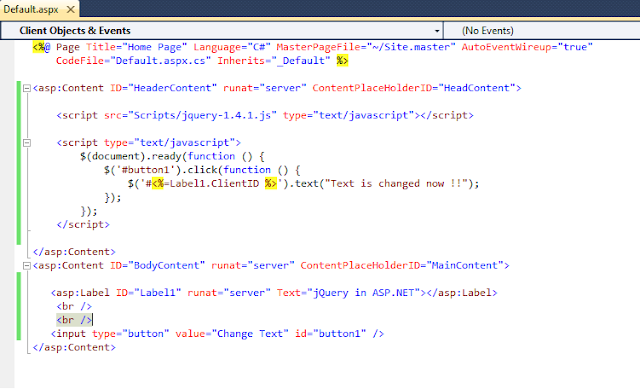The height and width of the screenshot is (389, 640).
Task: Click the first <br /> tag
Action: click(x=74, y=307)
